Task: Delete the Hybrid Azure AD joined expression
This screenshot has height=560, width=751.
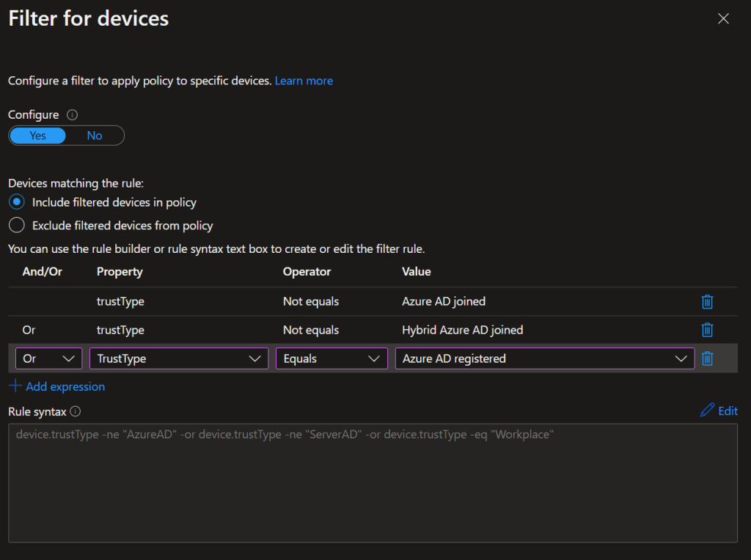Action: (707, 330)
